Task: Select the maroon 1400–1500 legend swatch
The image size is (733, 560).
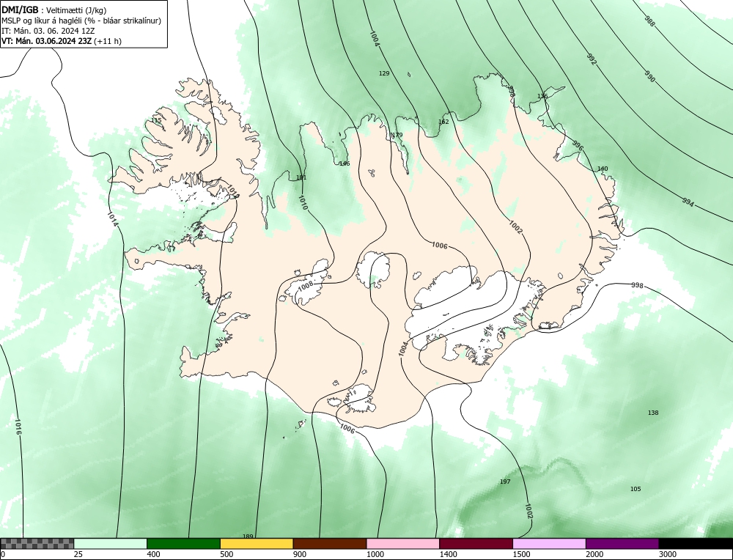Action: click(476, 543)
